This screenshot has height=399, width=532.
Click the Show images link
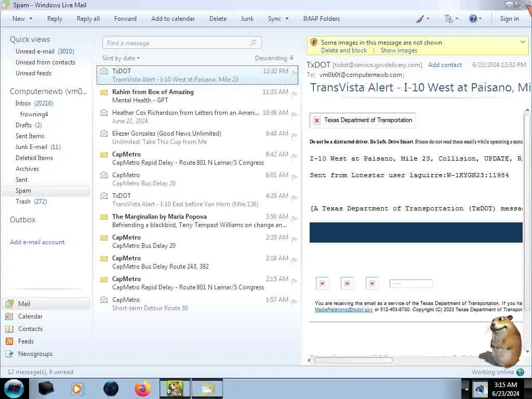pyautogui.click(x=399, y=50)
